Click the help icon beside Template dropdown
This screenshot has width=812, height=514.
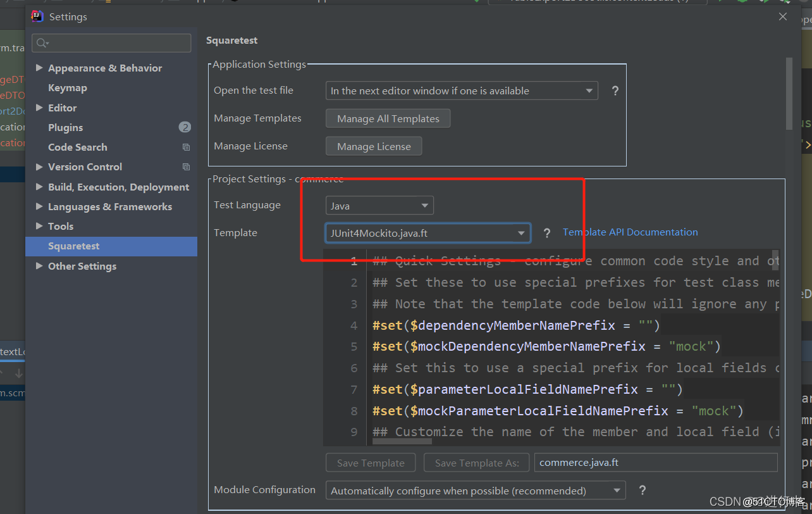pos(547,233)
